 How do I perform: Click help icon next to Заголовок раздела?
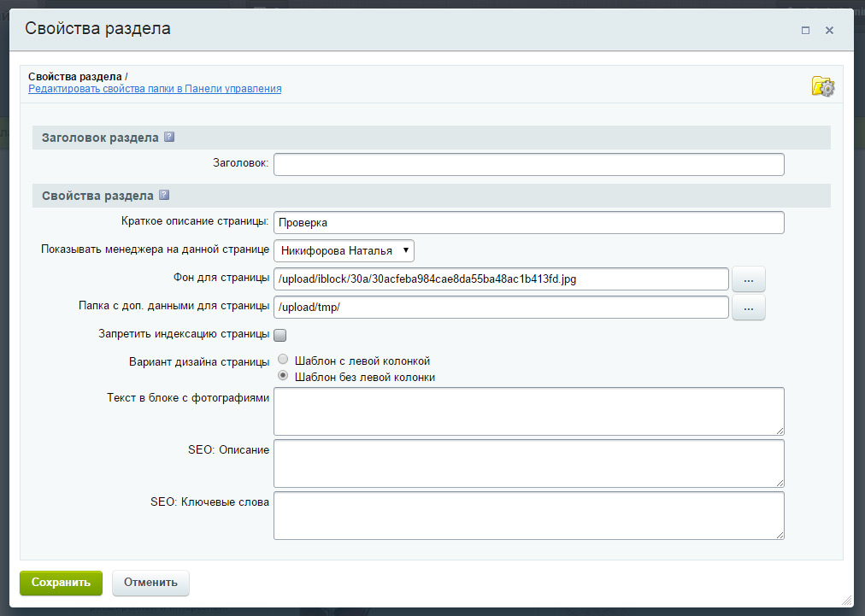169,138
